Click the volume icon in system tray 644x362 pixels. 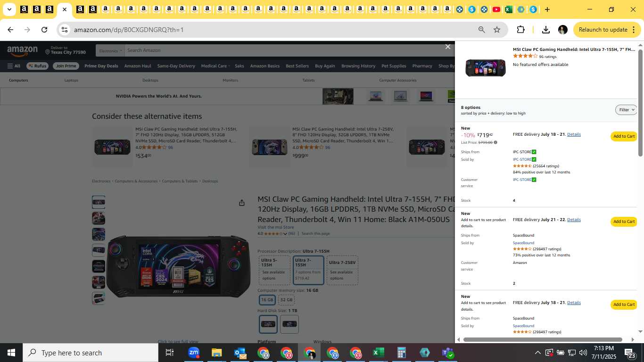(583, 353)
